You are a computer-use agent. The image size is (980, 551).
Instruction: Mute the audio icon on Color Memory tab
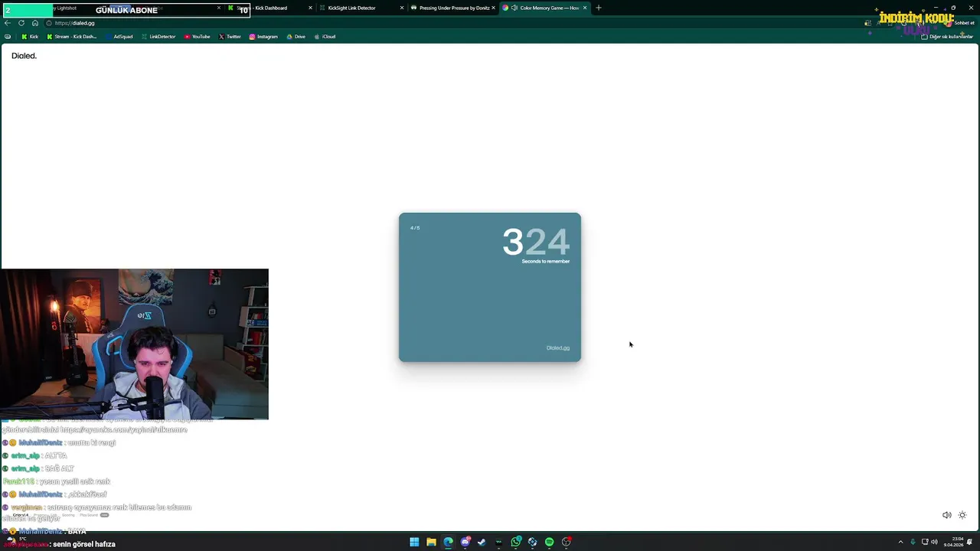point(514,8)
